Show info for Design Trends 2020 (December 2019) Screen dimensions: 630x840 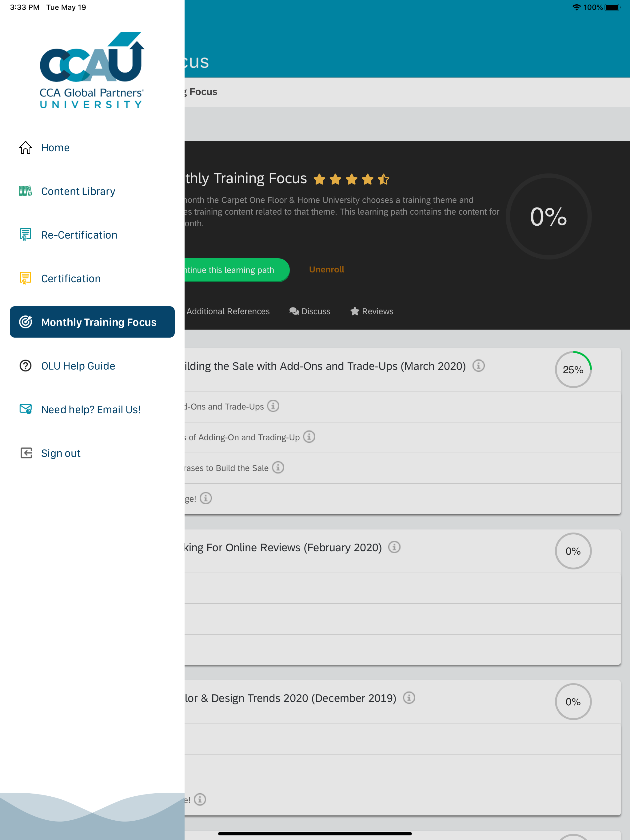(x=409, y=698)
